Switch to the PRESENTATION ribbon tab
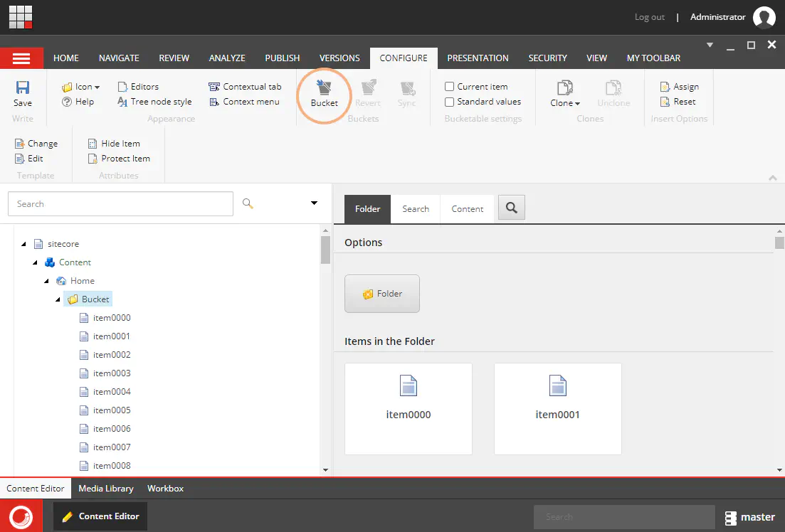785x532 pixels. (478, 58)
